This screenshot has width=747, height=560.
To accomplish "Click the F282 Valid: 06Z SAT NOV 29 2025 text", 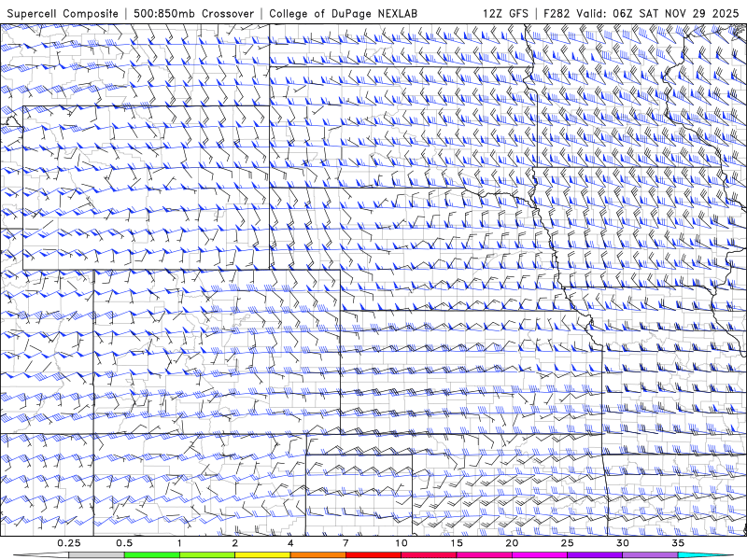I will pyautogui.click(x=641, y=13).
